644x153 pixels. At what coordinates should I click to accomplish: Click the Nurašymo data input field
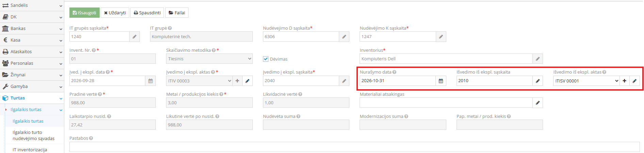pyautogui.click(x=398, y=81)
